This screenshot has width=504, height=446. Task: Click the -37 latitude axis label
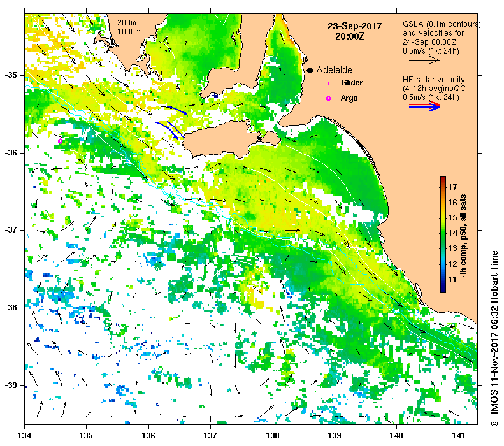(11, 231)
